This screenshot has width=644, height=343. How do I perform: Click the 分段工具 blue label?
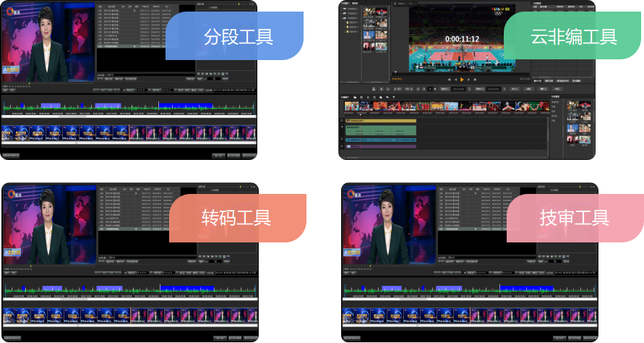click(234, 37)
